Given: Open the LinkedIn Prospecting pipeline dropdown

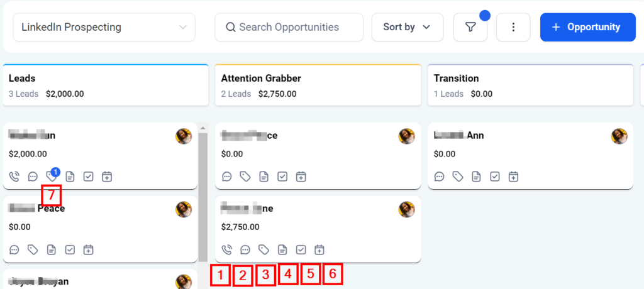Looking at the screenshot, I should click(x=104, y=27).
